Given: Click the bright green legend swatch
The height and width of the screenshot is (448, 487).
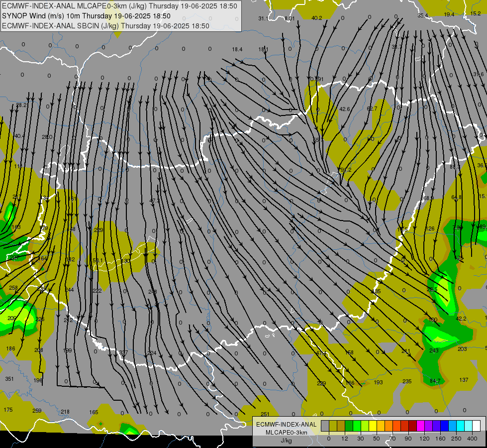Looking at the screenshot, I should [357, 426].
